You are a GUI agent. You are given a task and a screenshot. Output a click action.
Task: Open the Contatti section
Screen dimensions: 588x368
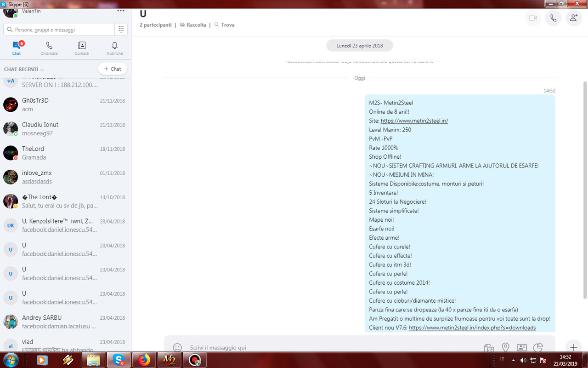coord(82,48)
